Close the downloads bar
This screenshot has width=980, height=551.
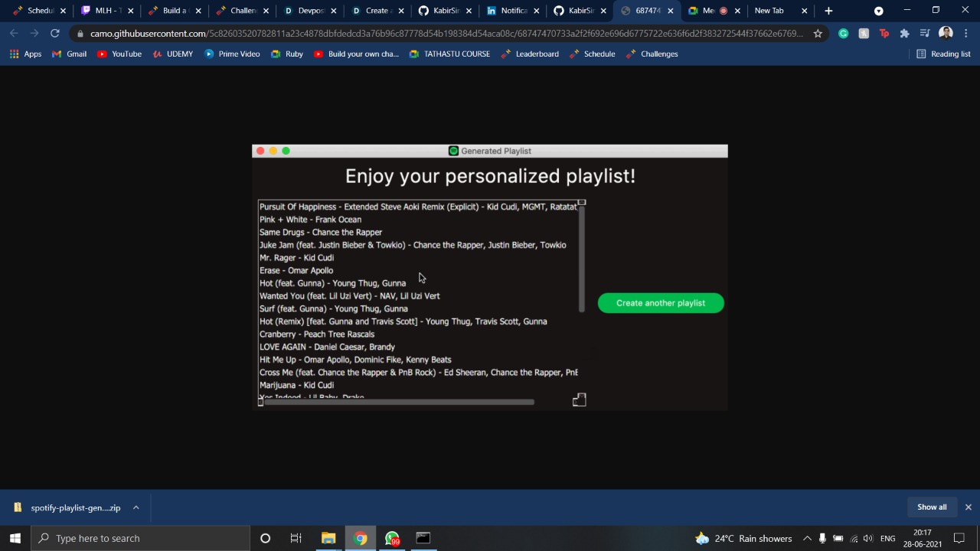pos(968,507)
